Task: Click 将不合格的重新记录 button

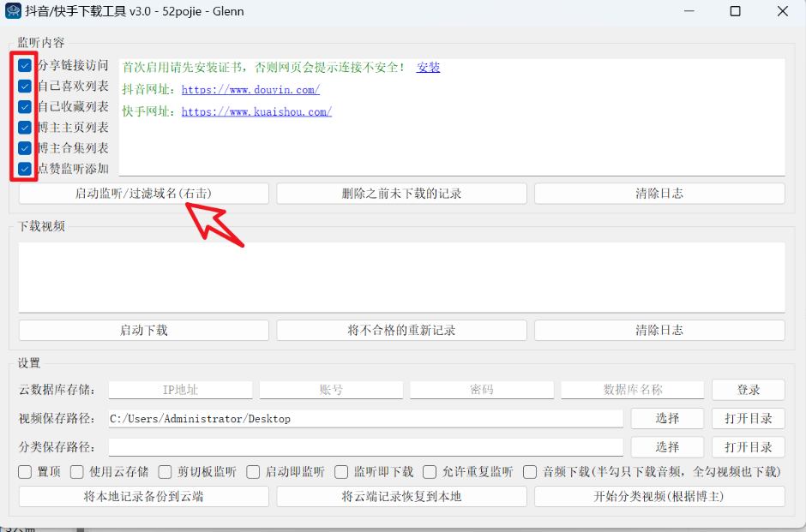Action: point(401,330)
